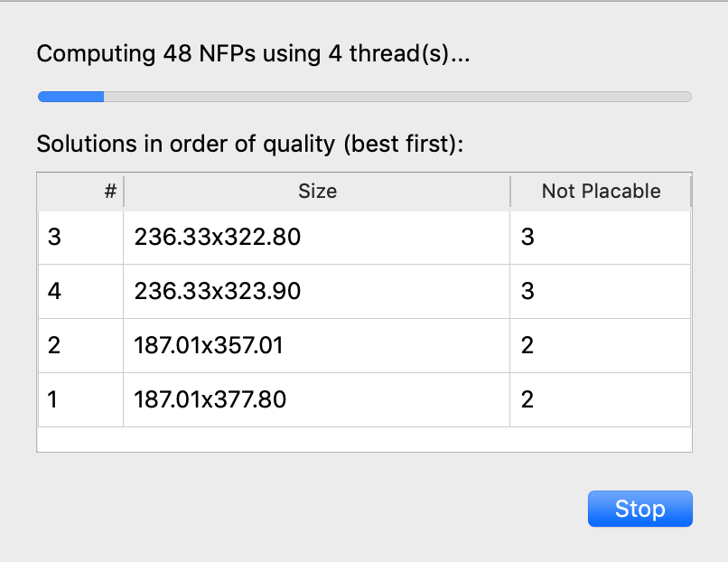This screenshot has height=562, width=728.
Task: Click solution number 2 in # column
Action: coord(54,345)
